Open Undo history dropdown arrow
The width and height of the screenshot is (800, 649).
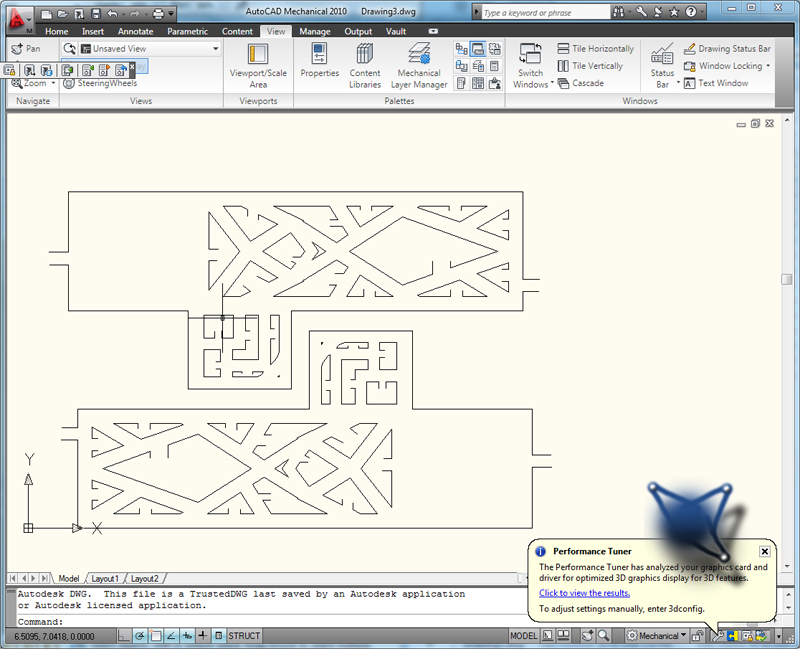[x=123, y=14]
